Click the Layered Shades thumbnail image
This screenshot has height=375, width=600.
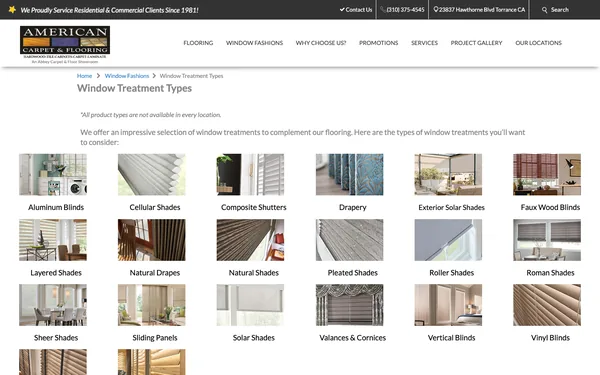53,240
